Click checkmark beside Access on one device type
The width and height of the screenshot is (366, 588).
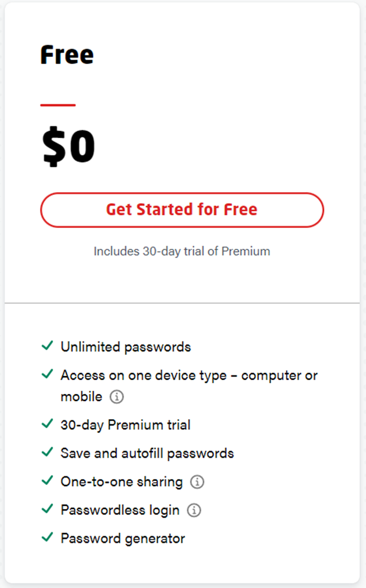(47, 374)
